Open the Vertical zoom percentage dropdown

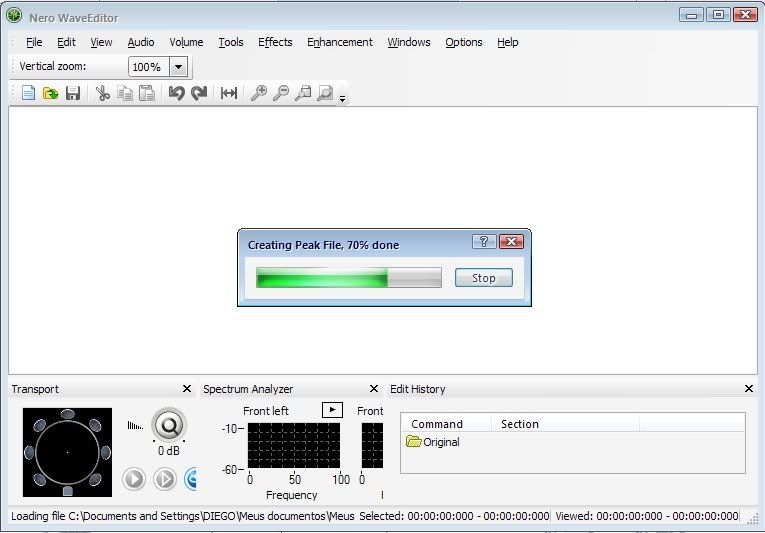tap(178, 67)
